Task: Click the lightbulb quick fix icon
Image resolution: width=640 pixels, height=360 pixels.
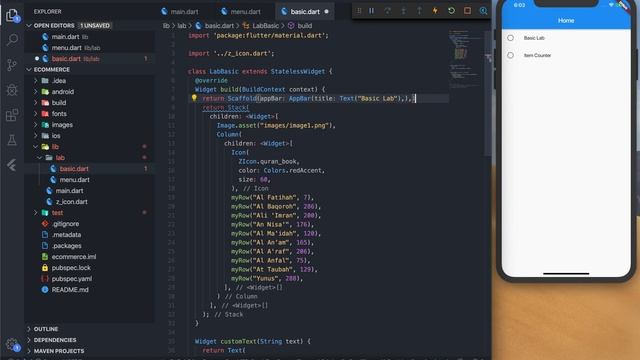Action: 194,98
